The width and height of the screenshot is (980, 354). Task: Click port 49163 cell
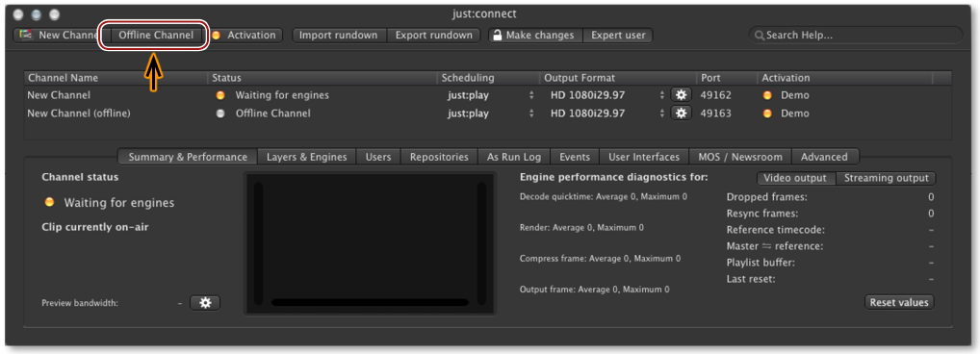pyautogui.click(x=715, y=114)
